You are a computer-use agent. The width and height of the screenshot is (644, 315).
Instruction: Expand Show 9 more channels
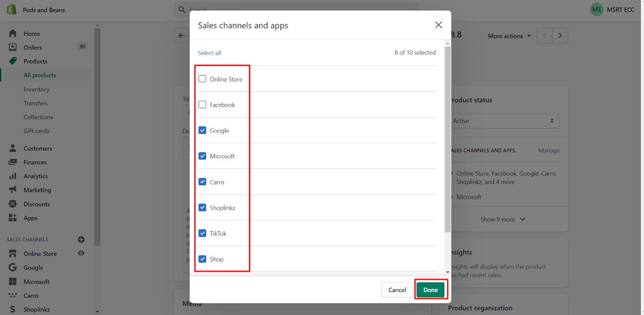pyautogui.click(x=503, y=220)
